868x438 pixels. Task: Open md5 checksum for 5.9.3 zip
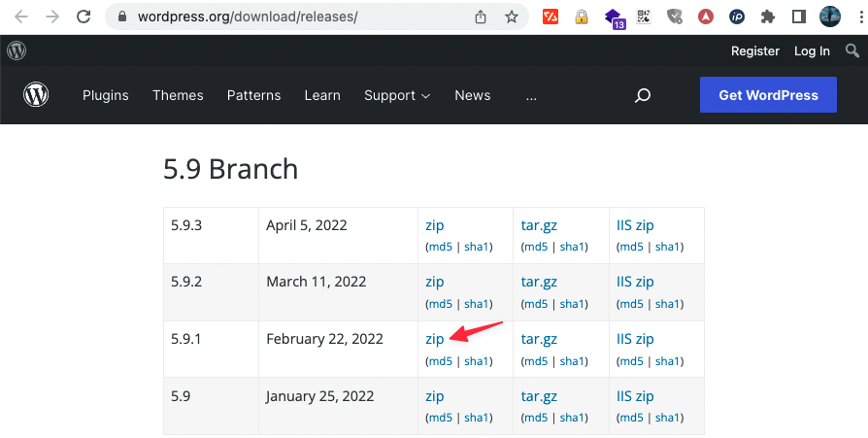(441, 247)
